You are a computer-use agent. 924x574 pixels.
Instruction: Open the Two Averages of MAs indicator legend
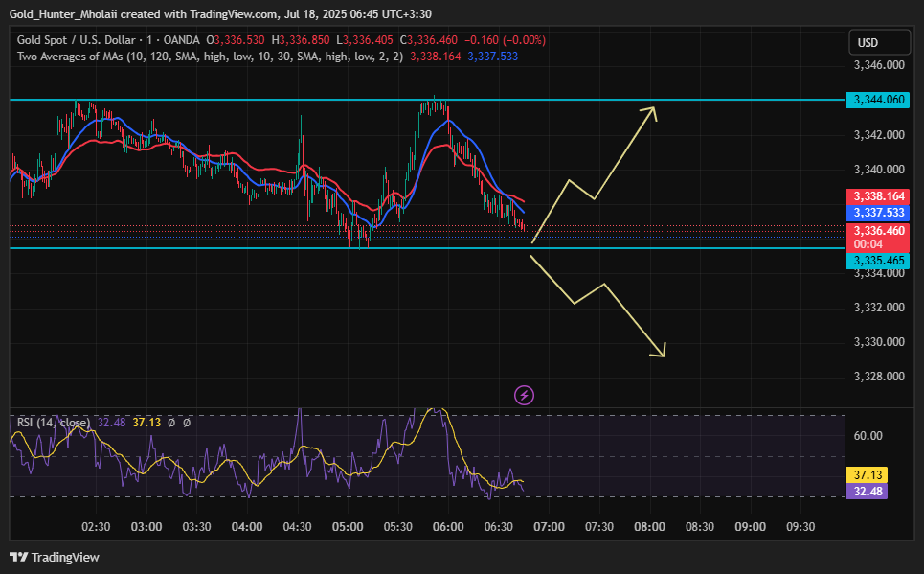210,57
